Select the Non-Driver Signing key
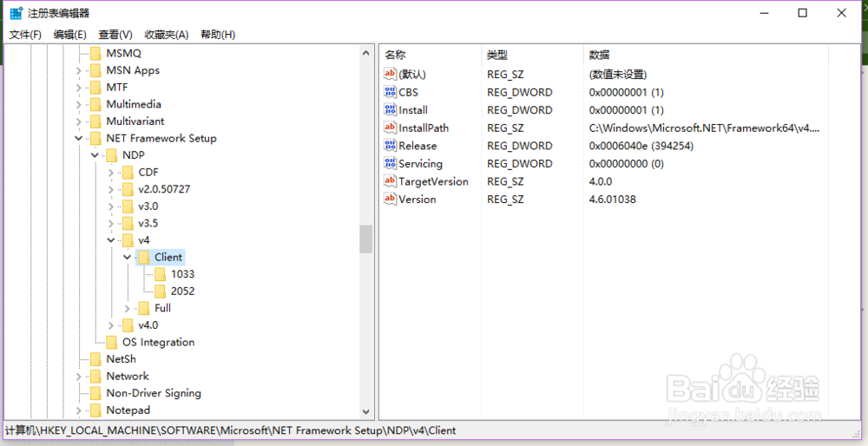The height and width of the screenshot is (446, 868). pyautogui.click(x=154, y=393)
